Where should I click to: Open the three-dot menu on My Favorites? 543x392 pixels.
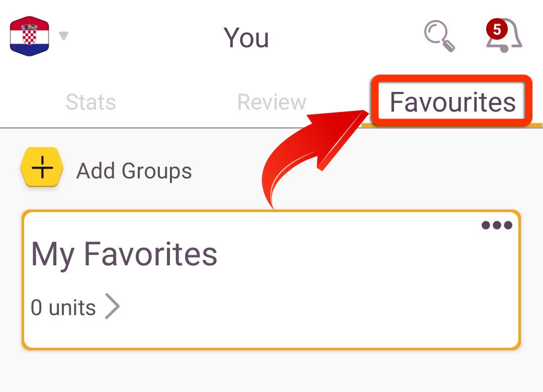pos(497,225)
